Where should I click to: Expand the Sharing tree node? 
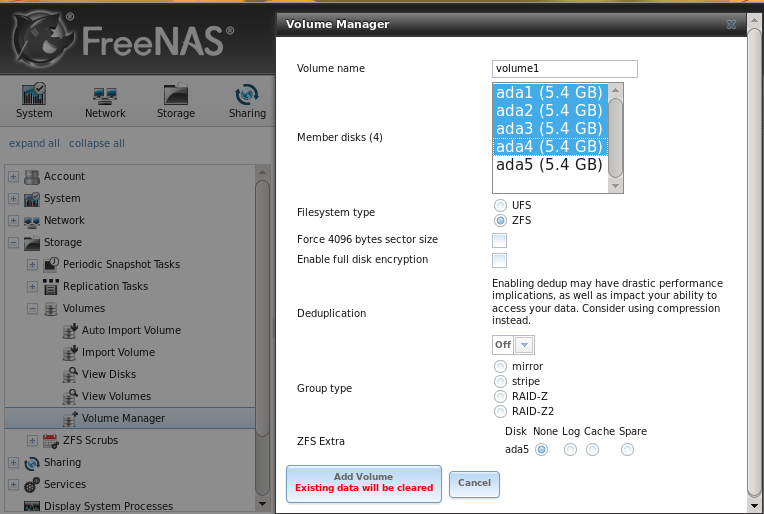[13, 463]
